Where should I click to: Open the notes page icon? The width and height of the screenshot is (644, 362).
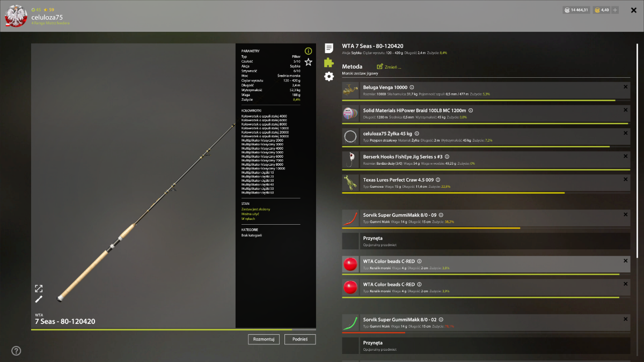(329, 48)
